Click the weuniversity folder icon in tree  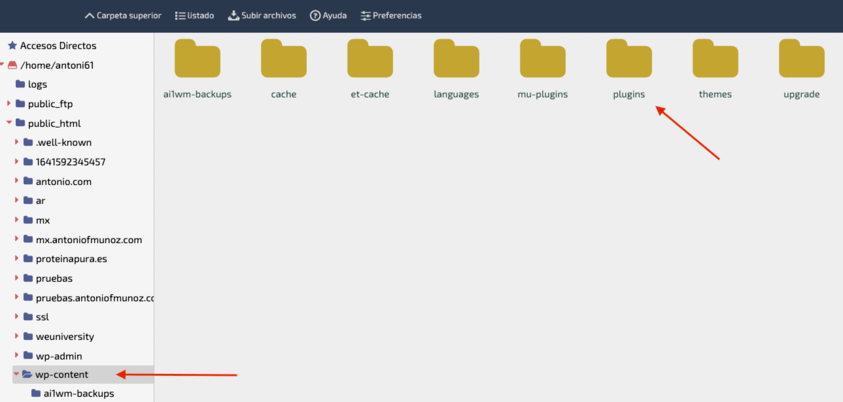click(x=28, y=336)
